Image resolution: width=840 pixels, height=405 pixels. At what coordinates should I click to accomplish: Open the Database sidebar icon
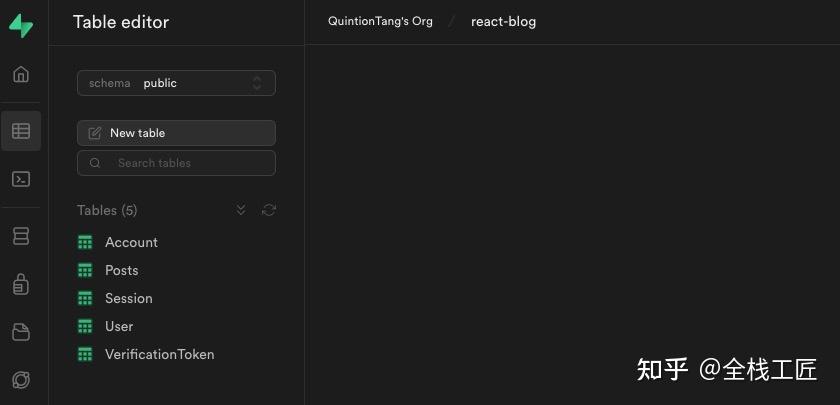click(21, 236)
